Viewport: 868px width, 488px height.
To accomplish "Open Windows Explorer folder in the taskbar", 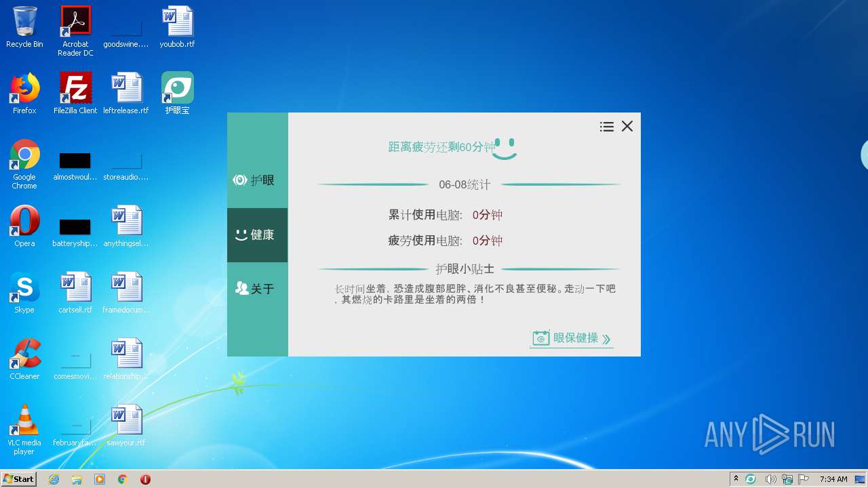I will tap(77, 479).
